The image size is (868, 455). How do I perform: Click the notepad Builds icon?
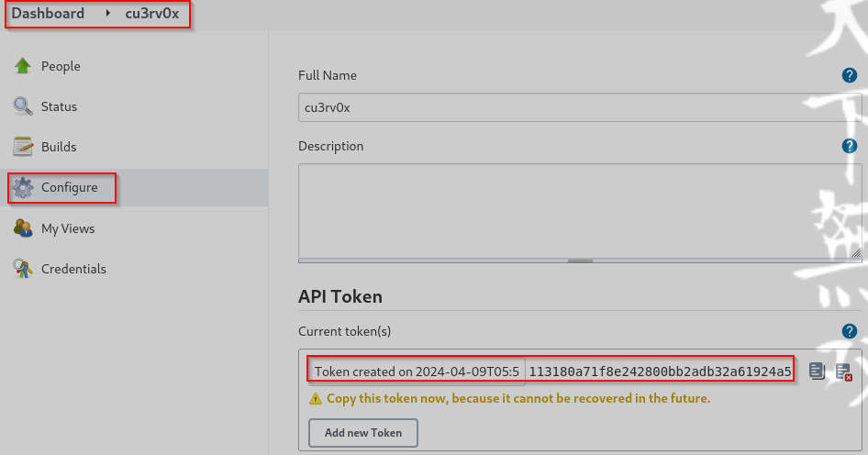point(23,147)
